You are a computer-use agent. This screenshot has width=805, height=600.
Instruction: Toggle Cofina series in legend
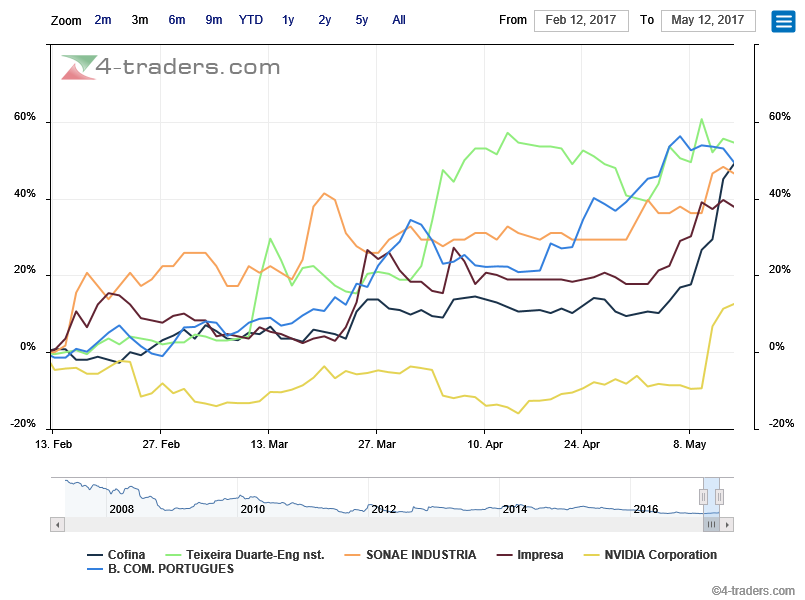pyautogui.click(x=117, y=555)
